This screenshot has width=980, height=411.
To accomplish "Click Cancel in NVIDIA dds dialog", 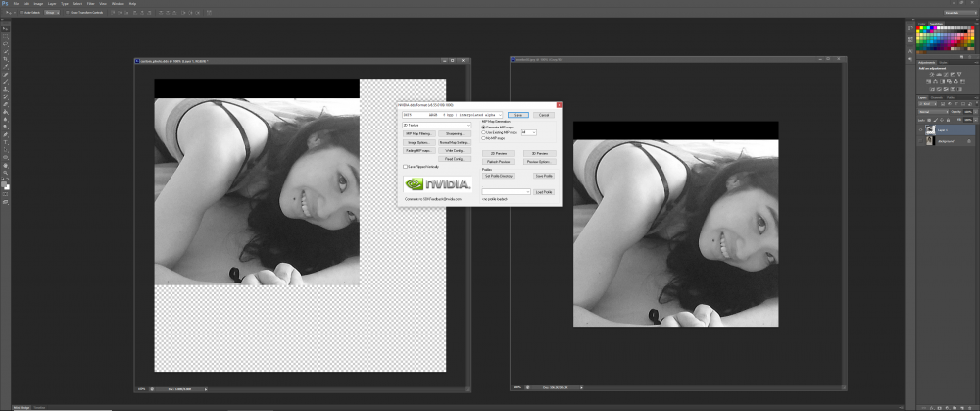I will coord(544,115).
